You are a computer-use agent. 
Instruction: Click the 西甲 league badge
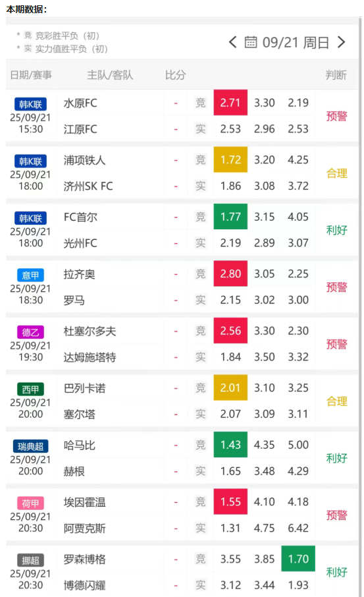tap(30, 389)
